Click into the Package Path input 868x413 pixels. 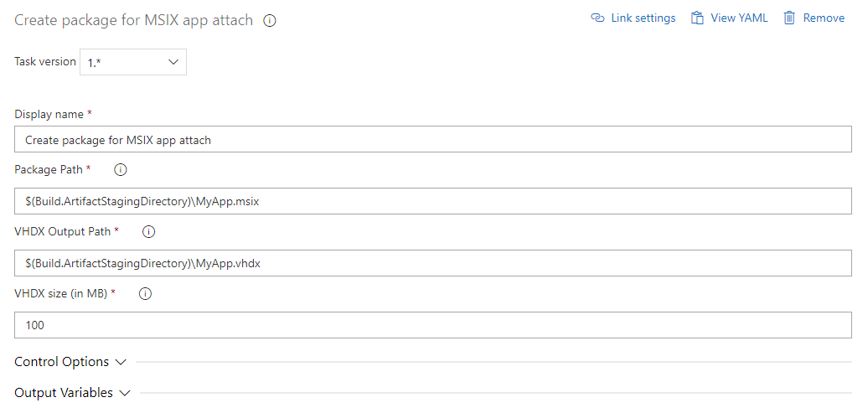433,201
